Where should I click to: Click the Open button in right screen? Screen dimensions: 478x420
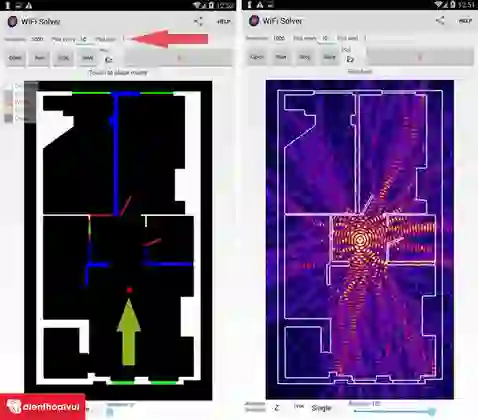pyautogui.click(x=257, y=57)
